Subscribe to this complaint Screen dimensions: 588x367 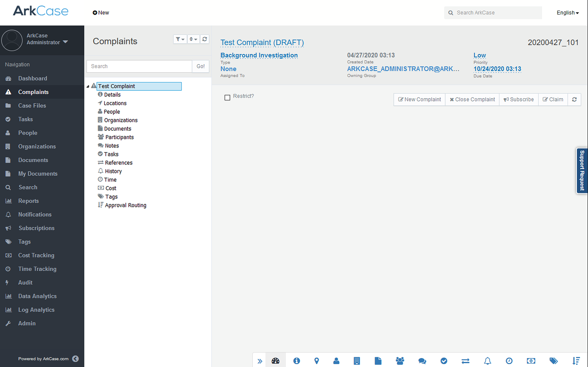coord(519,100)
